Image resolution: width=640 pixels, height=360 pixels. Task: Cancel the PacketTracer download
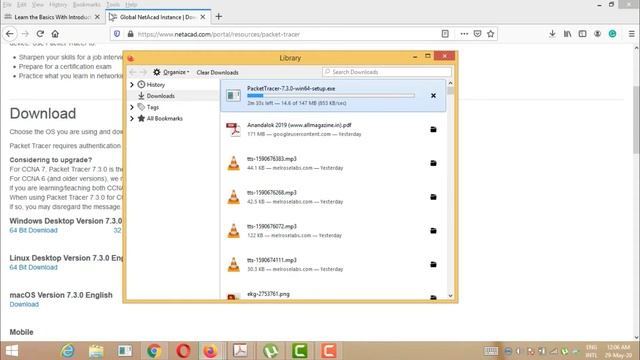pyautogui.click(x=433, y=96)
